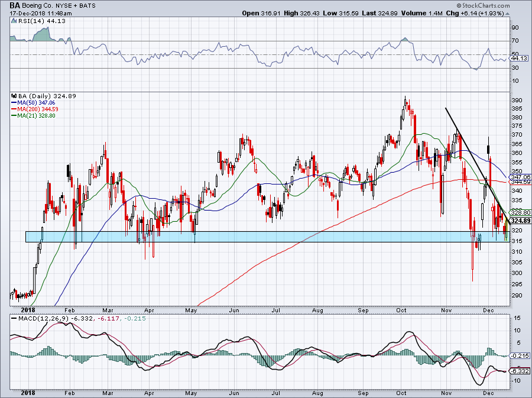
Task: Click the green MA(21) legend line swatch
Action: pos(14,116)
